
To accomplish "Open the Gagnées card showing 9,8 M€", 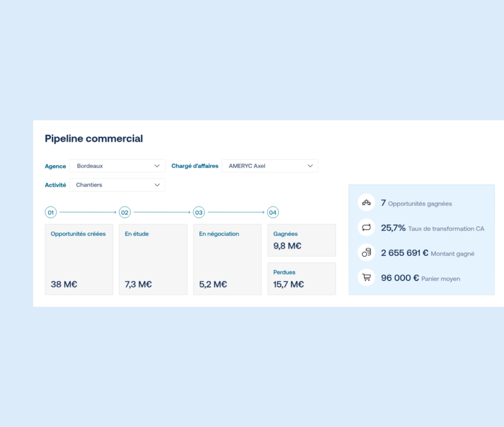I will point(301,240).
